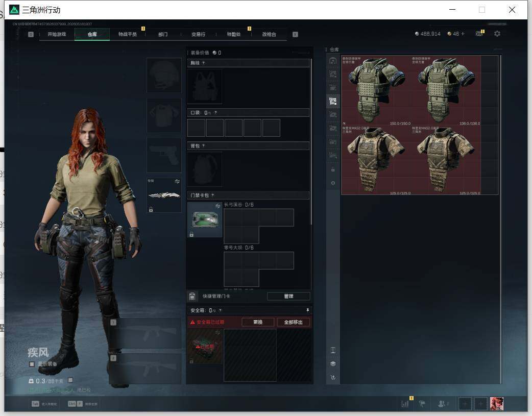Open the mail icon in top bar
Viewport: 532px width, 416px height.
[479, 34]
